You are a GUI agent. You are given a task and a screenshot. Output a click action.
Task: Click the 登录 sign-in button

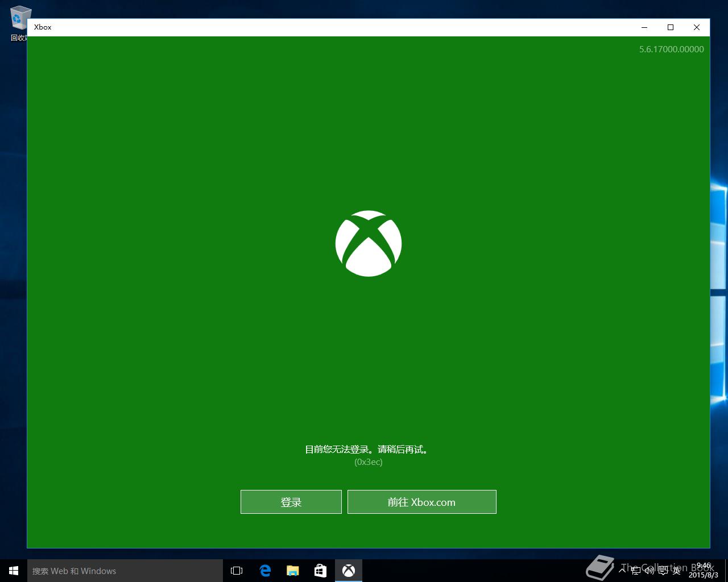pyautogui.click(x=291, y=502)
